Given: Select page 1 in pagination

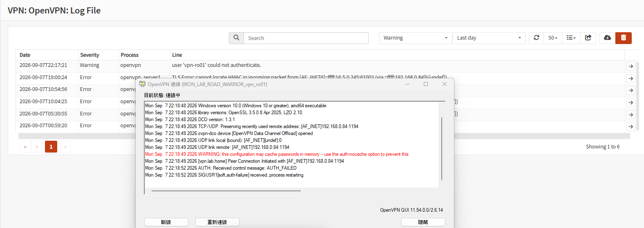Looking at the screenshot, I should 51,147.
